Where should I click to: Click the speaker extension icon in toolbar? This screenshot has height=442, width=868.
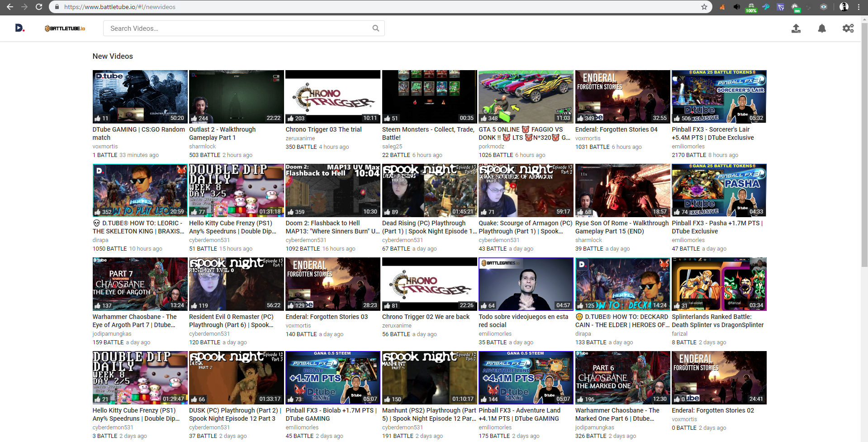[737, 7]
